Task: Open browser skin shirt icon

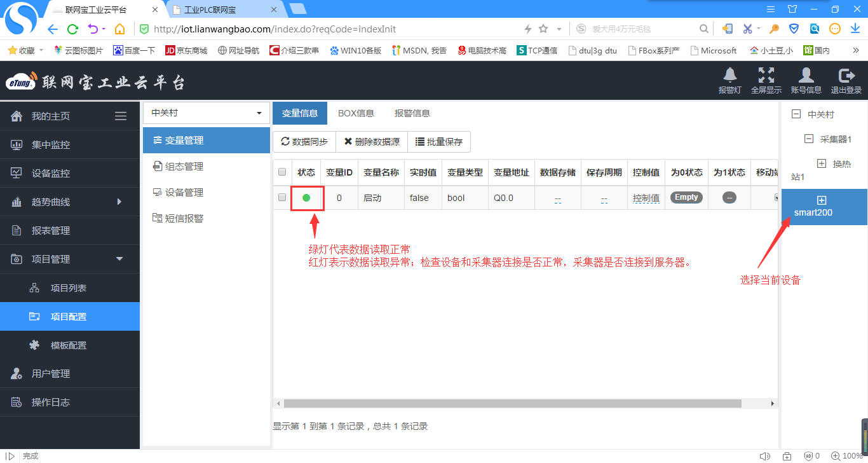Action: pos(792,9)
